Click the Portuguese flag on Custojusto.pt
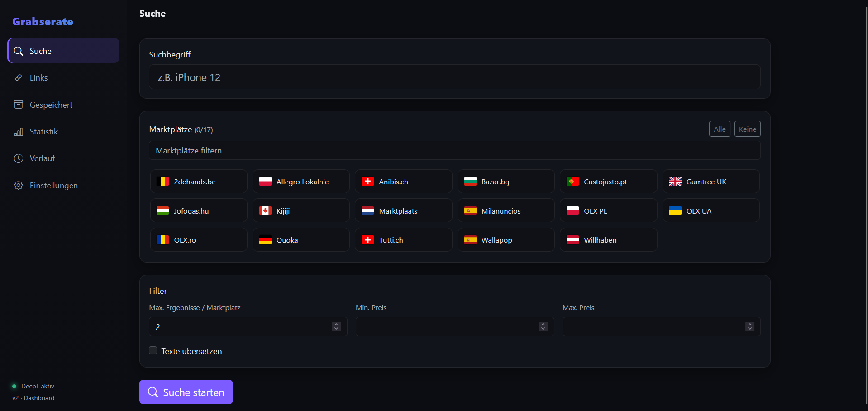Viewport: 868px width, 411px height. coord(572,182)
